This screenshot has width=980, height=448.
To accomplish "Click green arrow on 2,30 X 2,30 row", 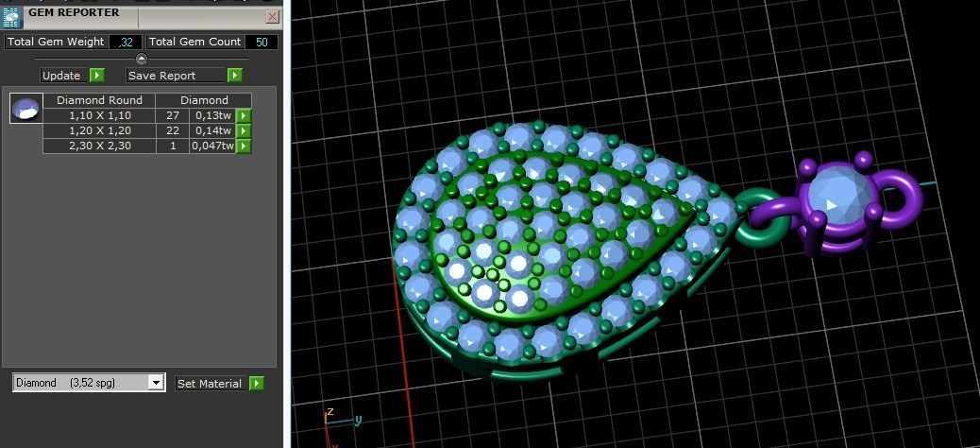I will (244, 146).
